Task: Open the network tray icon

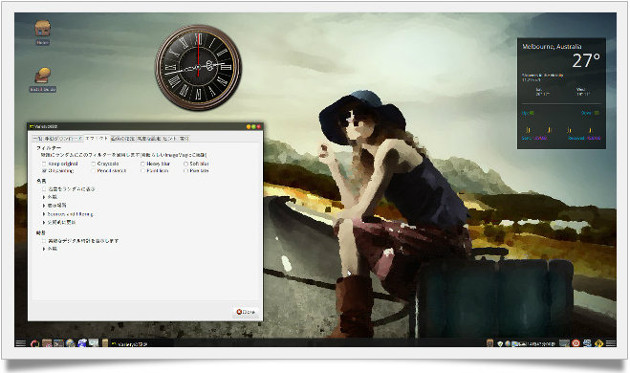Action: (x=587, y=343)
